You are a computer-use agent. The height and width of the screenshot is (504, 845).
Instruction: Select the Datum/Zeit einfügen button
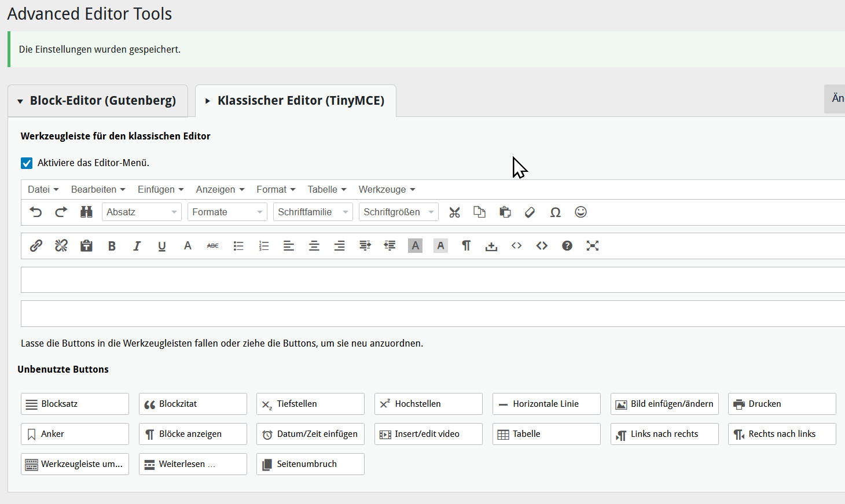click(310, 434)
